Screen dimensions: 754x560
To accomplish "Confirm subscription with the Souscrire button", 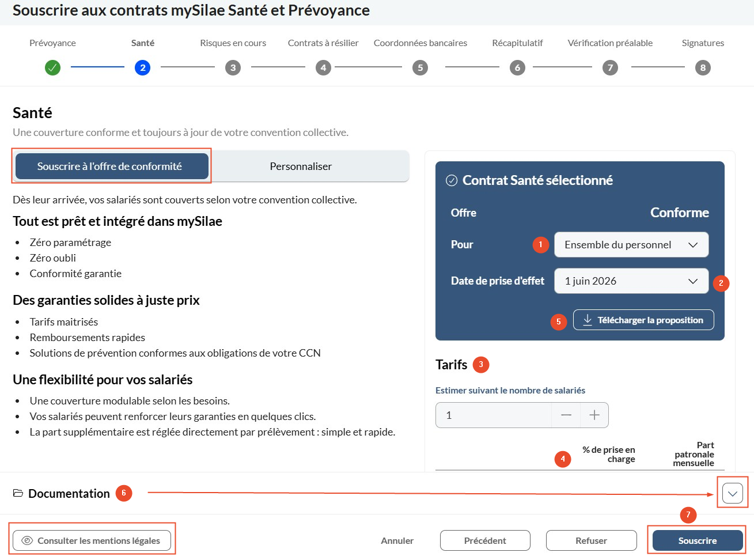I will [698, 540].
